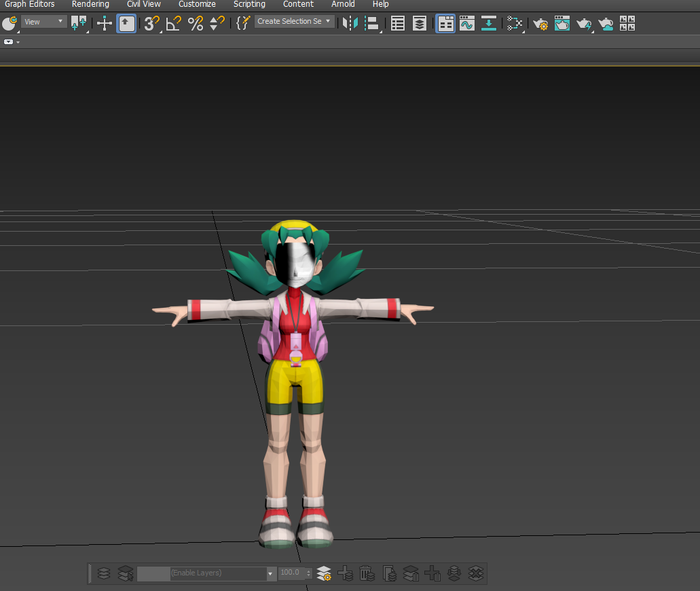The height and width of the screenshot is (591, 700).
Task: Open the Rendering menu
Action: (x=90, y=4)
